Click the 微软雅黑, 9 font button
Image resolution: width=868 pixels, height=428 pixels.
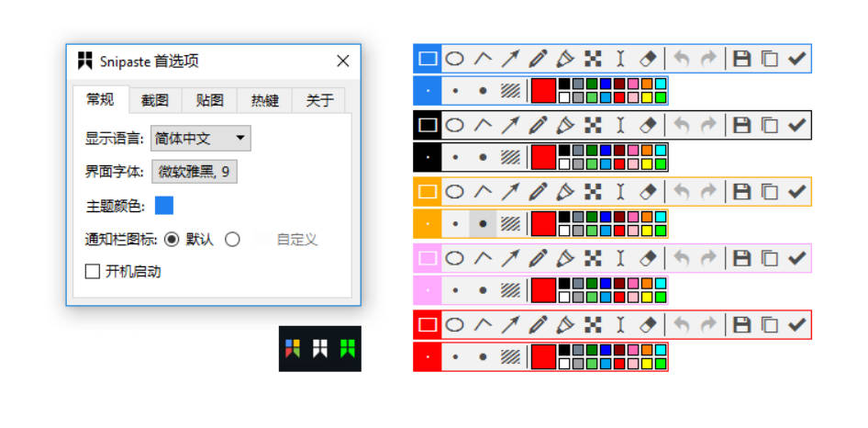point(195,172)
